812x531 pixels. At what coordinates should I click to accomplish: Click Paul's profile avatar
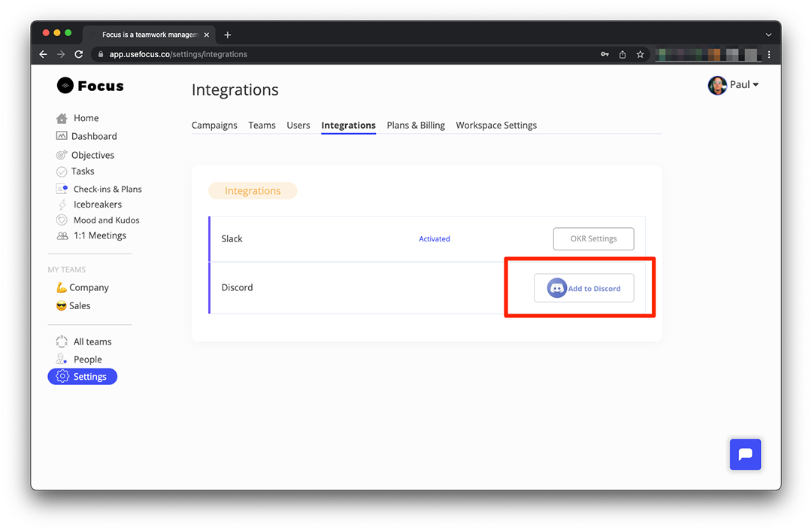click(x=717, y=85)
